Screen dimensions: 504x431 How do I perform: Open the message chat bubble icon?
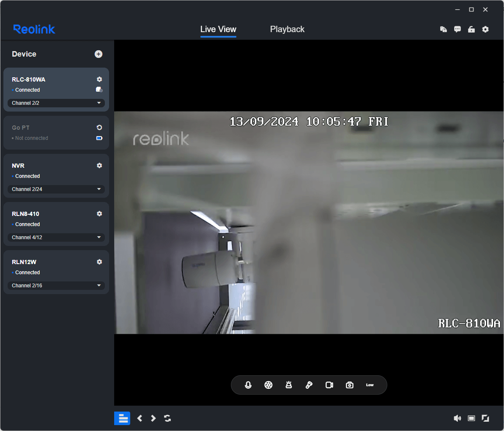pyautogui.click(x=457, y=29)
